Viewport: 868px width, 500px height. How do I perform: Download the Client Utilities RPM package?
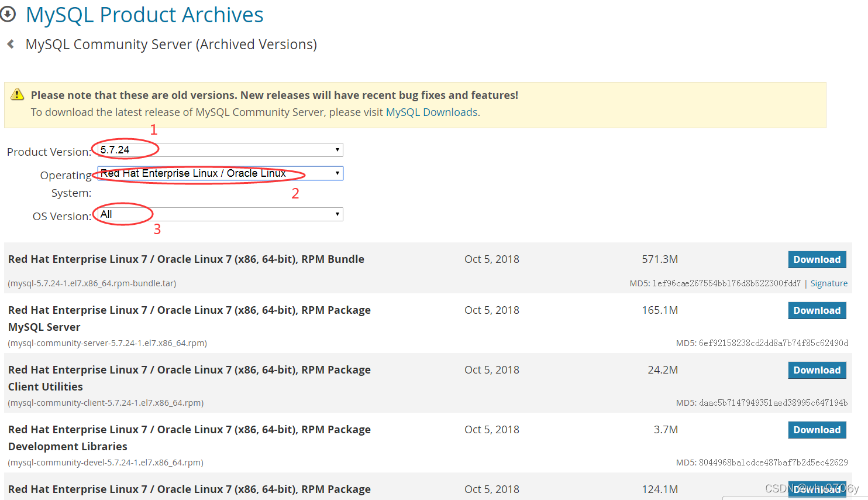817,370
